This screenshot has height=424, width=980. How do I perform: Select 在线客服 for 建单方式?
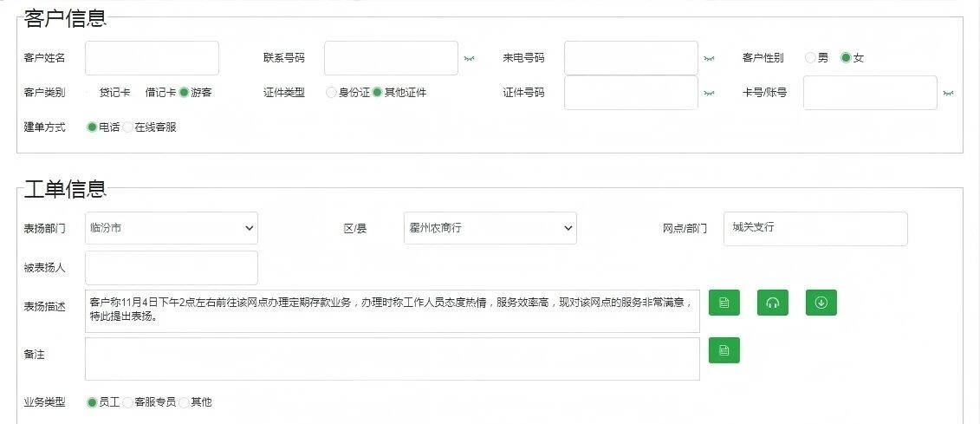pyautogui.click(x=128, y=127)
